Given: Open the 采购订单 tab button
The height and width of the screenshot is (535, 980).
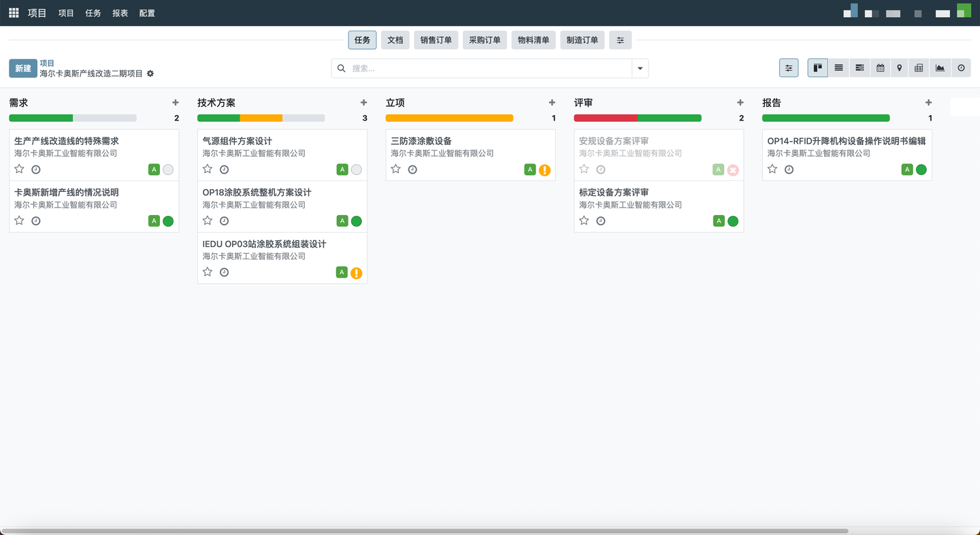Looking at the screenshot, I should click(485, 40).
